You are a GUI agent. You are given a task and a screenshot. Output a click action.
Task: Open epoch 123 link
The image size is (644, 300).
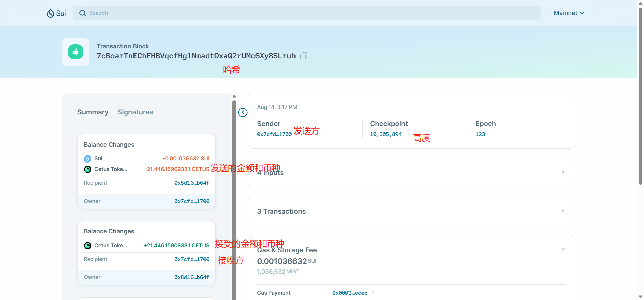480,134
